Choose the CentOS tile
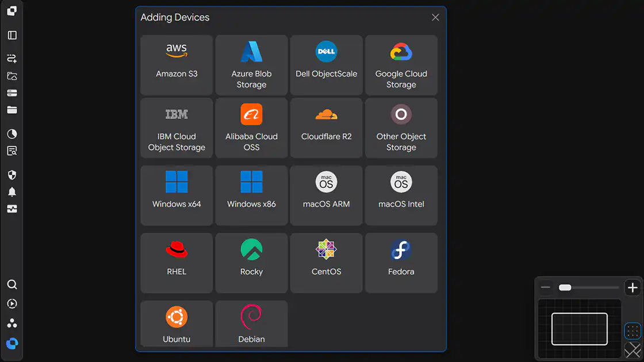644x362 pixels. coord(326,263)
